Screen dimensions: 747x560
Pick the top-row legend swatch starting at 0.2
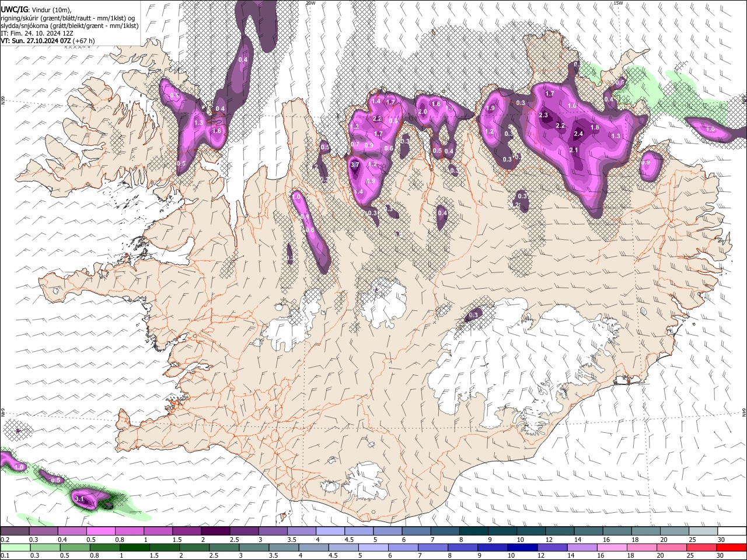click(15, 531)
